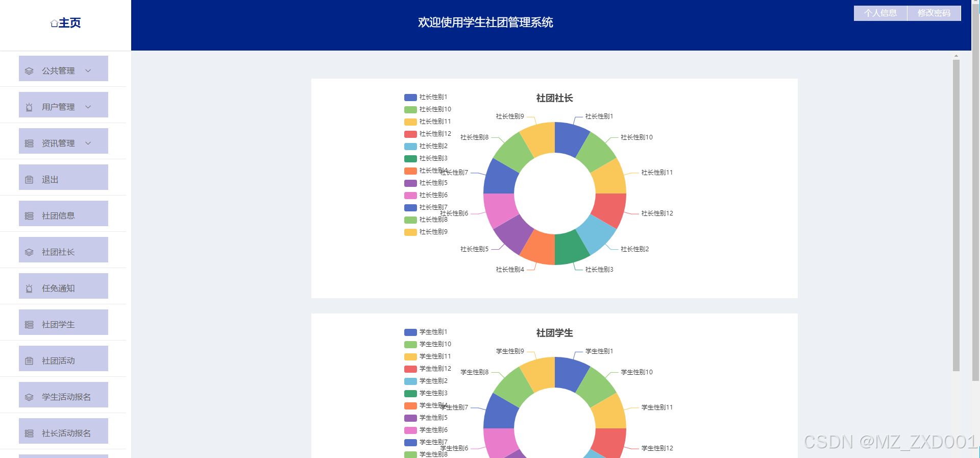Toggle legend 社长性别2 series
The height and width of the screenshot is (458, 980).
coord(426,146)
